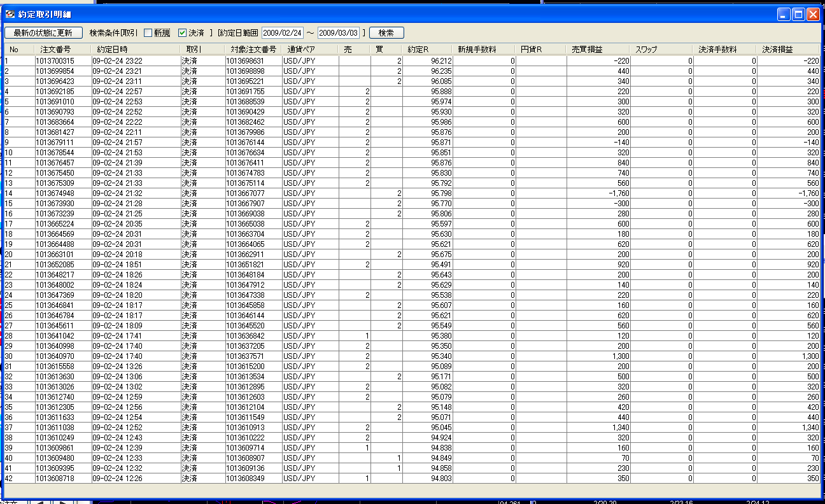Select order number 1013699854

55,71
